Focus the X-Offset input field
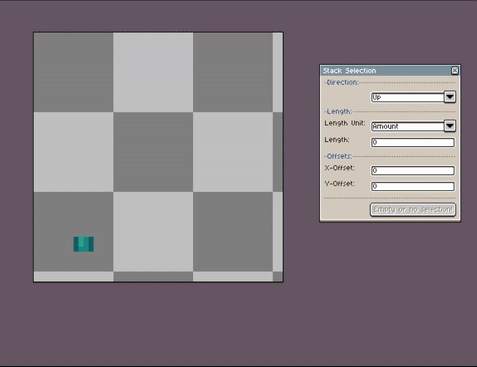The width and height of the screenshot is (477, 367). pos(413,171)
